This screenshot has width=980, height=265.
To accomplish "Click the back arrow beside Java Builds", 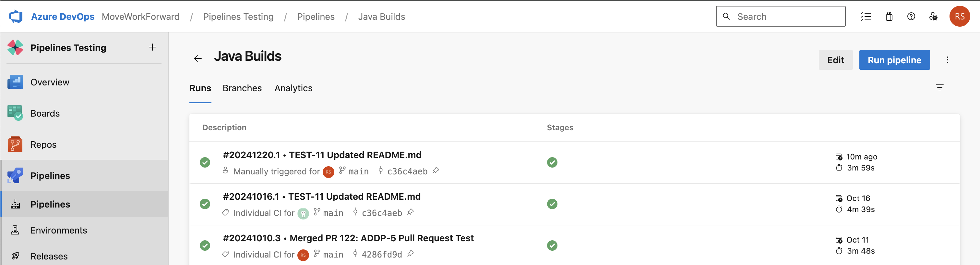I will click(197, 58).
